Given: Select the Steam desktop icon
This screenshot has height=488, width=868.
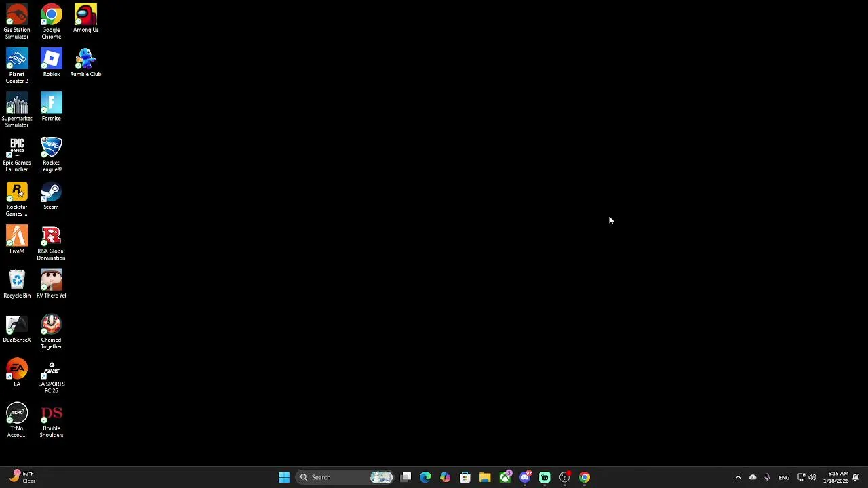Looking at the screenshot, I should click(x=51, y=195).
